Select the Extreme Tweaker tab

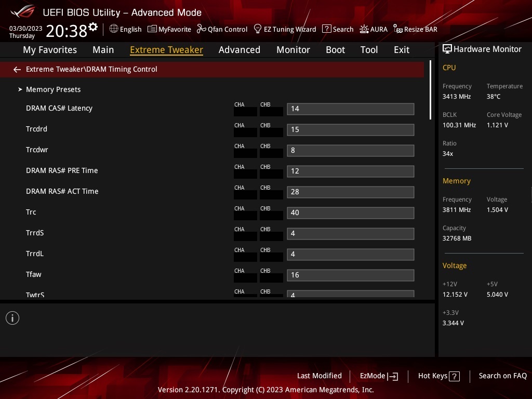click(x=167, y=50)
